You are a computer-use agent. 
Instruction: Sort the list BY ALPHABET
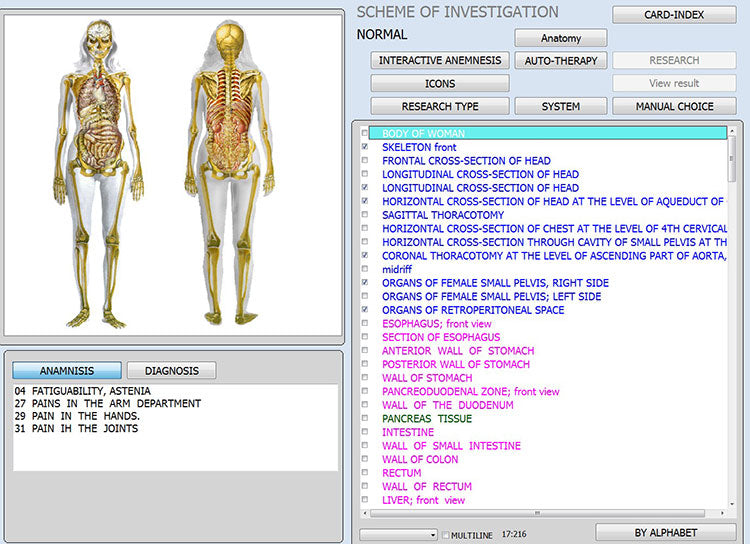(x=665, y=532)
